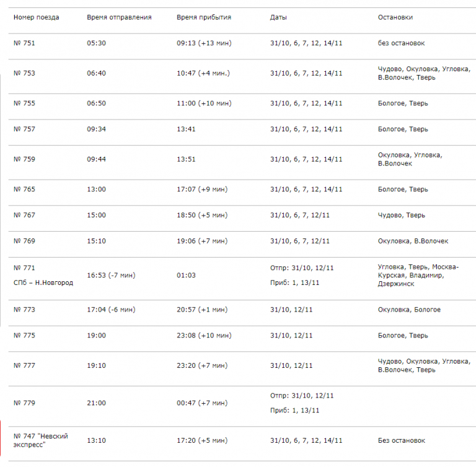Click departure time 21:00 of train 779
The height and width of the screenshot is (467, 476).
[97, 403]
